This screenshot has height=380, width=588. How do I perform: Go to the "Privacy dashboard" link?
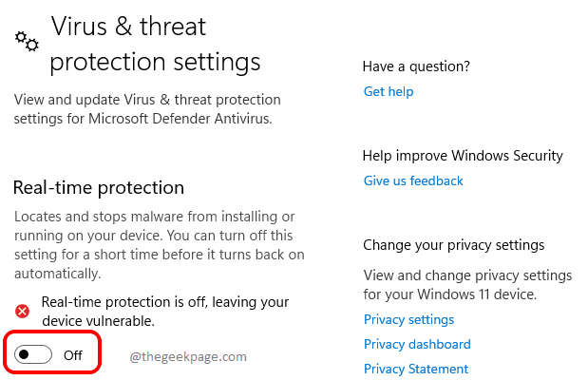417,344
